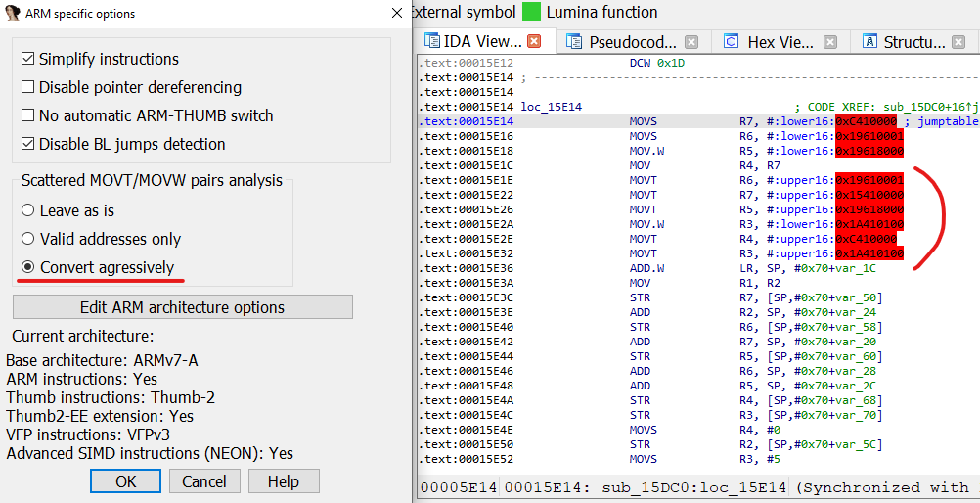Viewport: 980px width, 503px height.
Task: Click the Hex View tab icon
Action: 732,41
